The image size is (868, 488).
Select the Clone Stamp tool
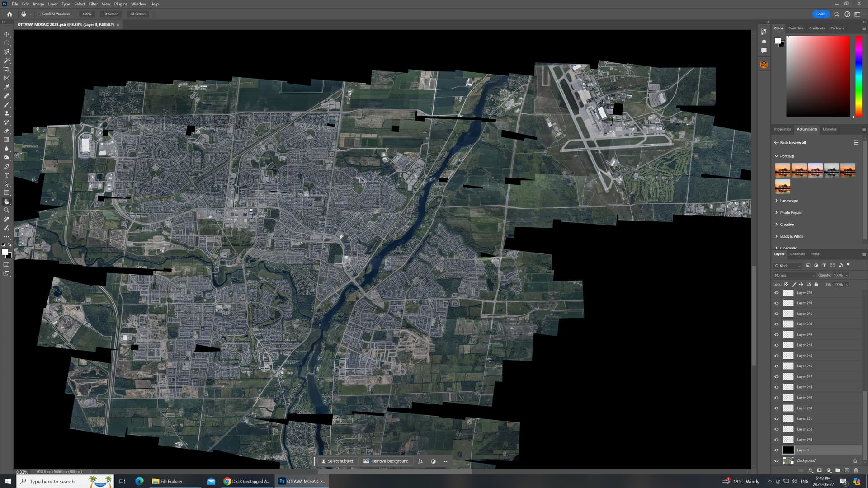click(x=6, y=113)
